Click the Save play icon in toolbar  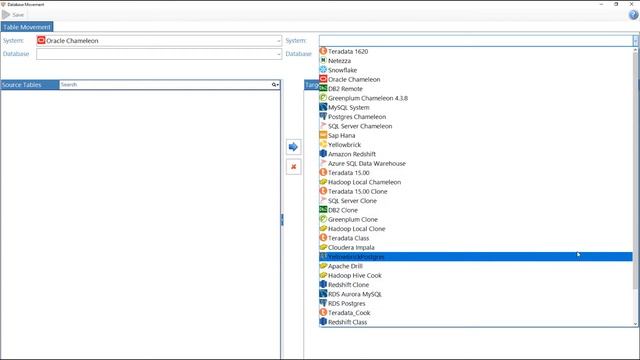pyautogui.click(x=6, y=15)
